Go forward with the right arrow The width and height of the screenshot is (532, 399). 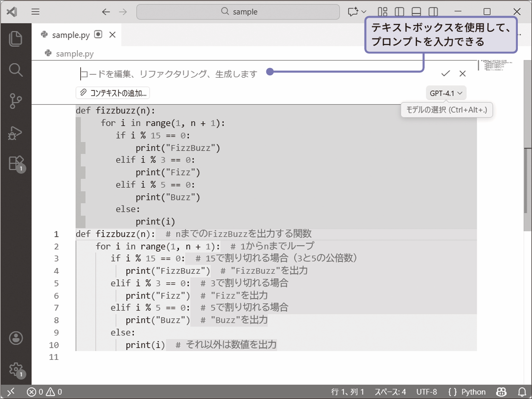(123, 12)
